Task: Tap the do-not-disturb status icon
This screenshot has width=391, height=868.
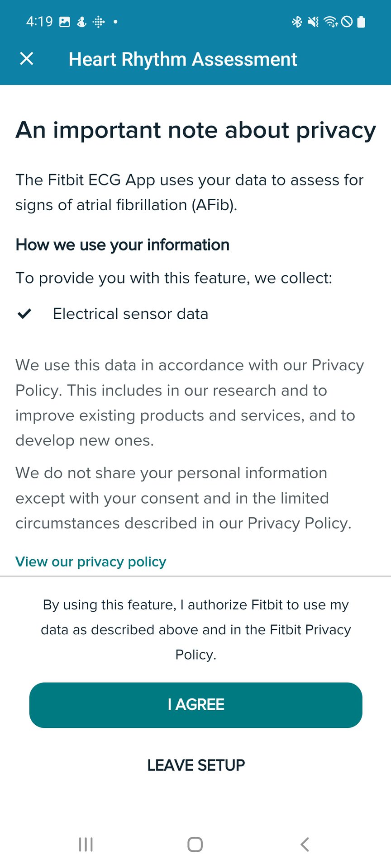Action: (x=347, y=21)
